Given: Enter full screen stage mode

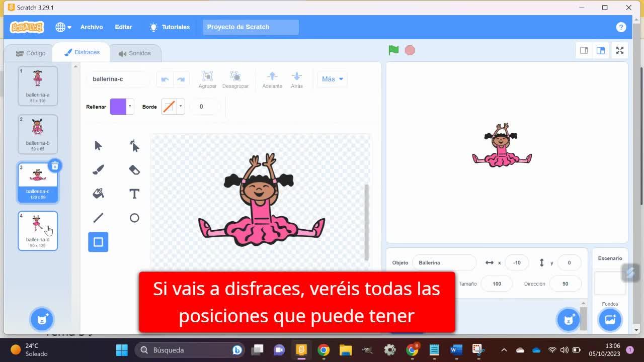Looking at the screenshot, I should 620,50.
